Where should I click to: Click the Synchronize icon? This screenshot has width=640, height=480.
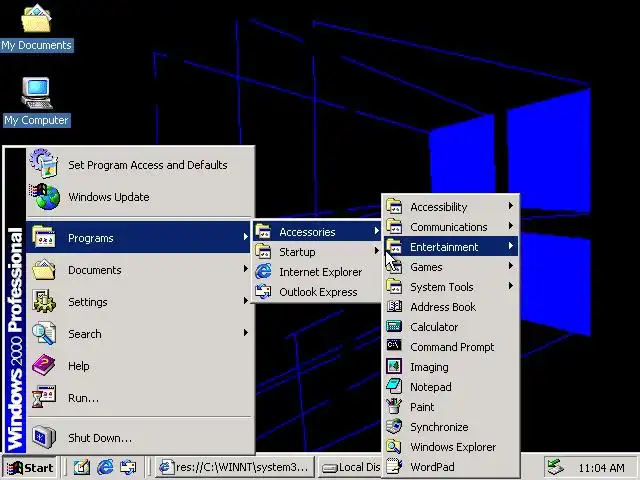click(x=394, y=427)
